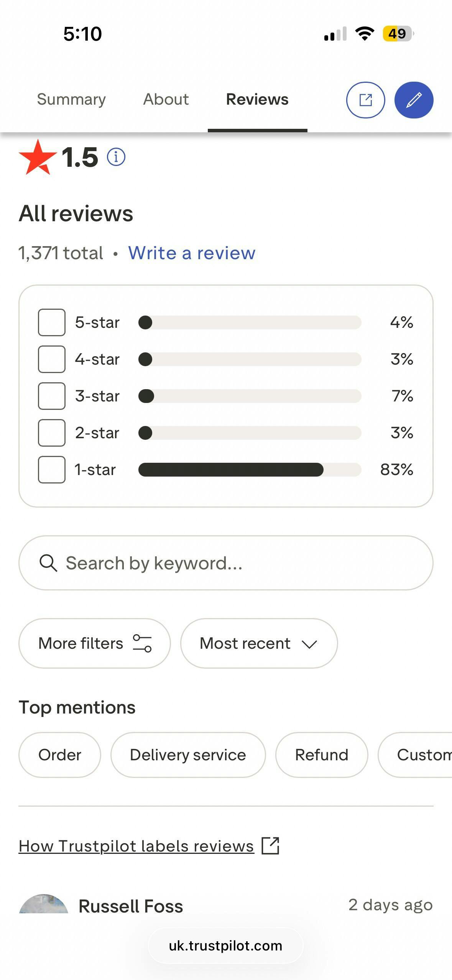Check the 3-star filter checkbox

(x=52, y=396)
